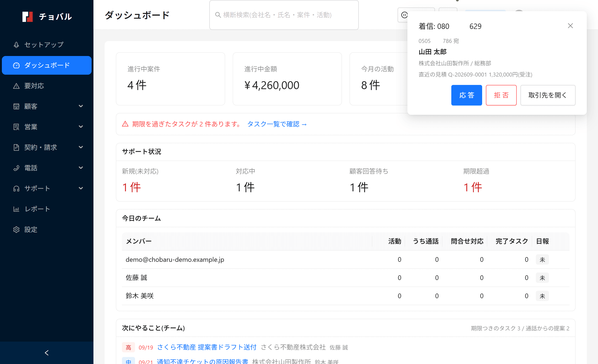Open タスク一覧で確認 link

pyautogui.click(x=277, y=124)
